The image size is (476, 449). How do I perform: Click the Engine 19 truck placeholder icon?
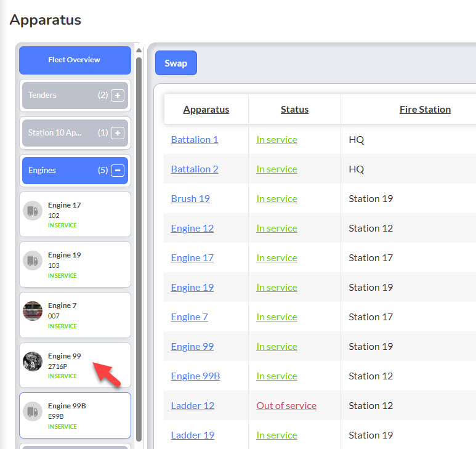pyautogui.click(x=33, y=261)
